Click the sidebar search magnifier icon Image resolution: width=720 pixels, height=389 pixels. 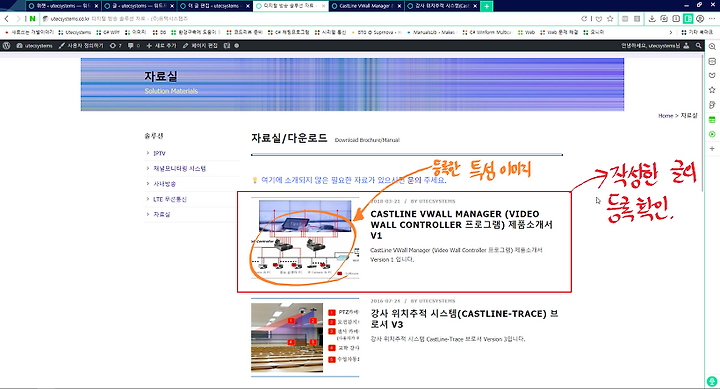tap(712, 46)
